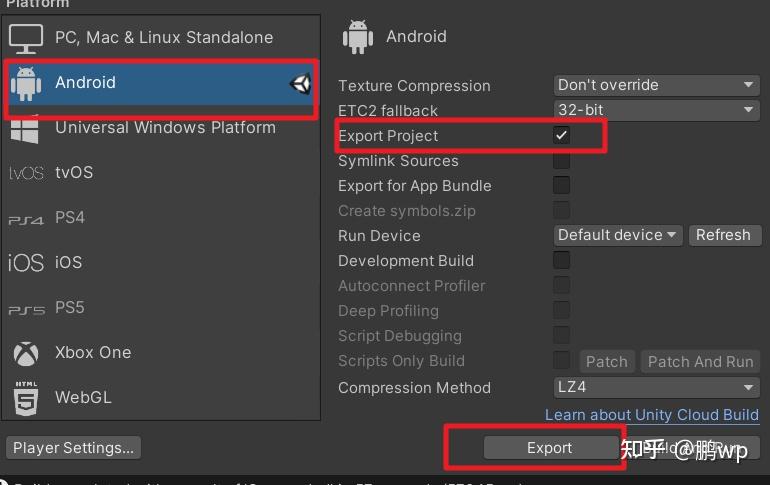The height and width of the screenshot is (485, 770).
Task: Choose the tvOS platform icon
Action: (27, 173)
